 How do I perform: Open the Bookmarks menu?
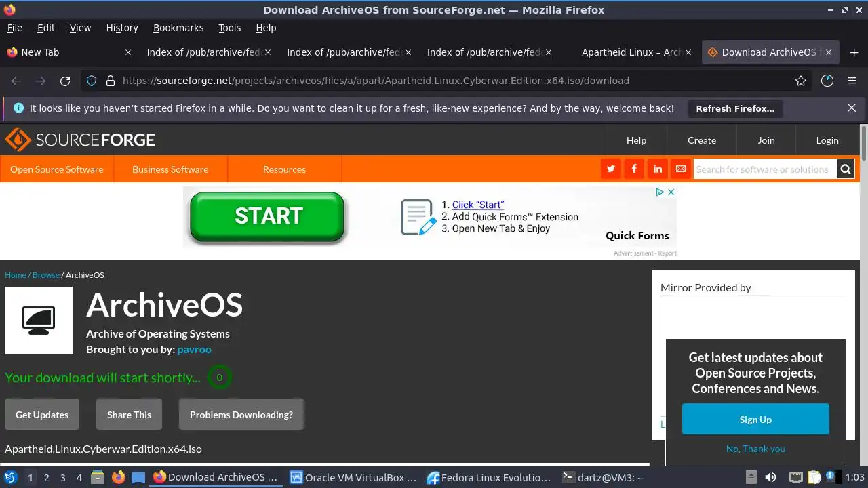coord(178,28)
